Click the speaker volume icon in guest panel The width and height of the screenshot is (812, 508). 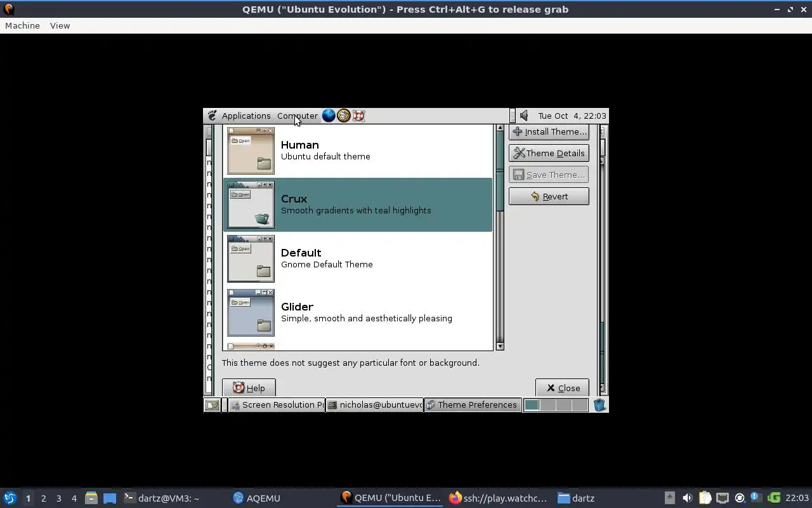point(524,116)
